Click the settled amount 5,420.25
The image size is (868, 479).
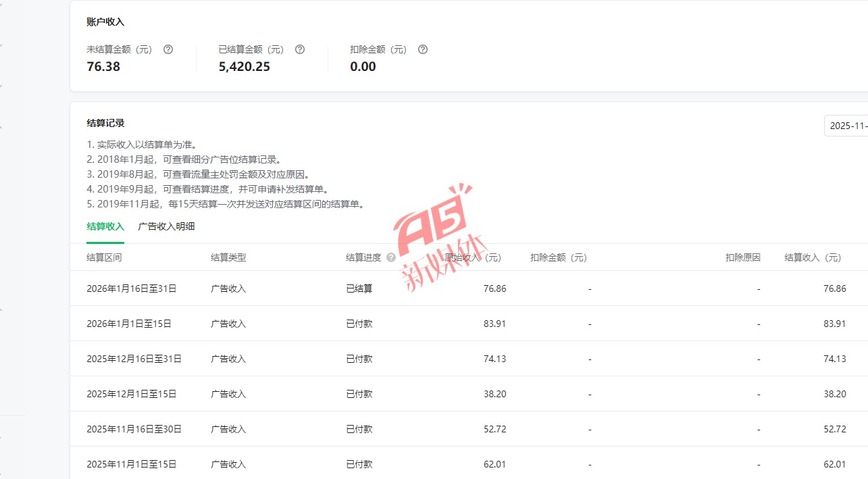point(244,66)
